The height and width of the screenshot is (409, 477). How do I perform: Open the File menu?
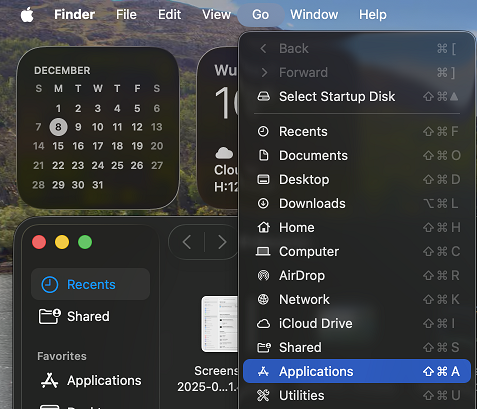coord(126,15)
